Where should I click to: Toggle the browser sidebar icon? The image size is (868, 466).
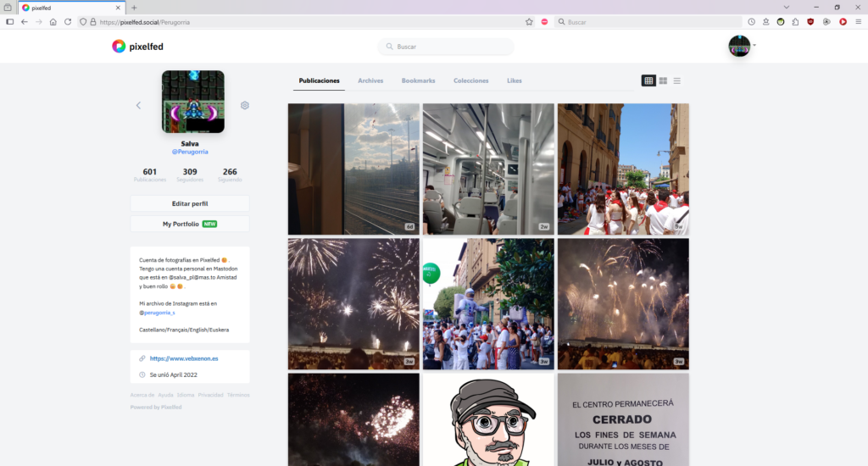click(x=10, y=22)
